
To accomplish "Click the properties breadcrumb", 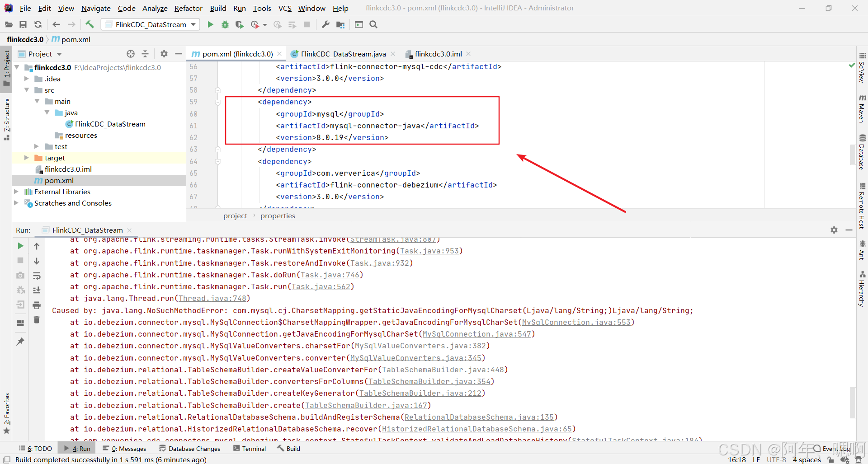I will pos(278,216).
